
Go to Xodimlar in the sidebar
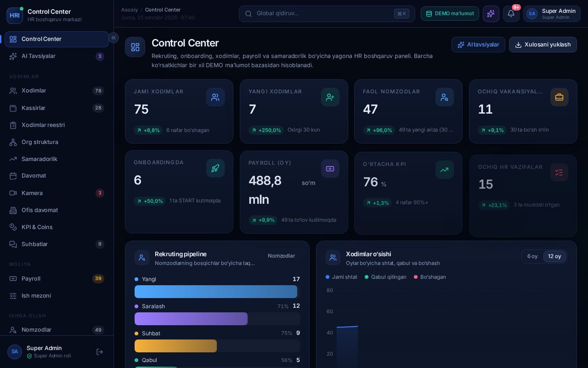57,91
